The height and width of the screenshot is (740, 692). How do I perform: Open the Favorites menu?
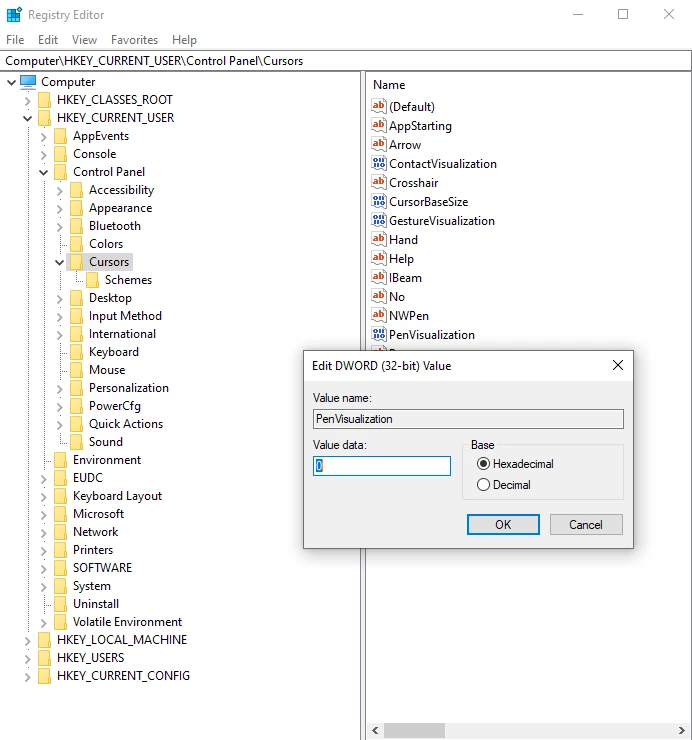coord(134,40)
